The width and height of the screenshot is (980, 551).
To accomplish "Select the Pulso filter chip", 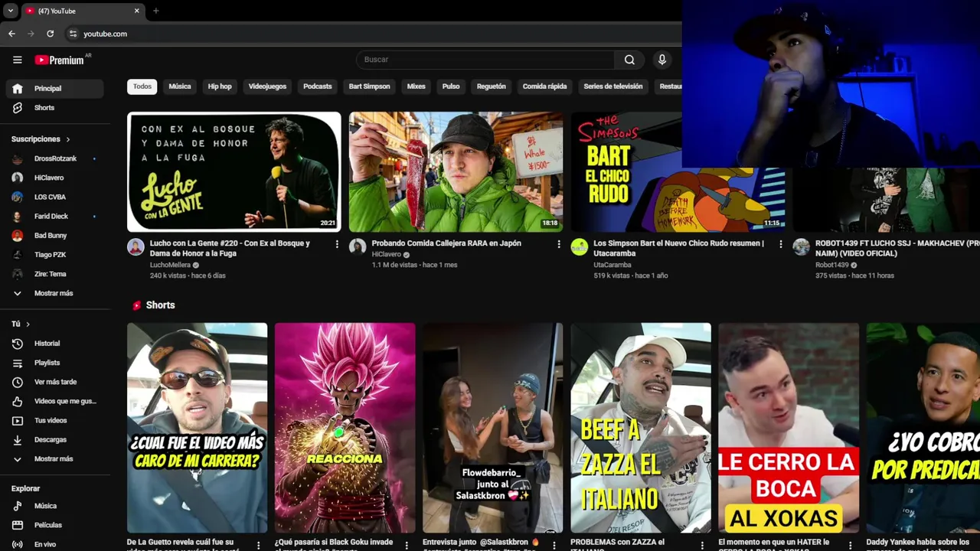I will [x=451, y=86].
